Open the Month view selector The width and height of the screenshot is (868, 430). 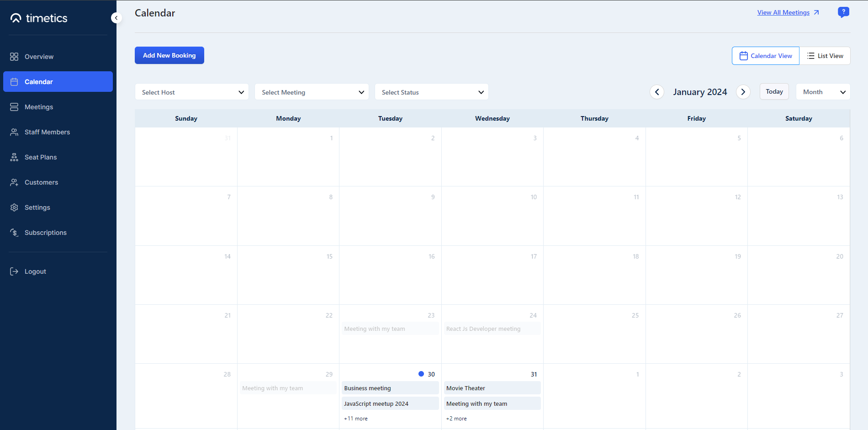(823, 91)
